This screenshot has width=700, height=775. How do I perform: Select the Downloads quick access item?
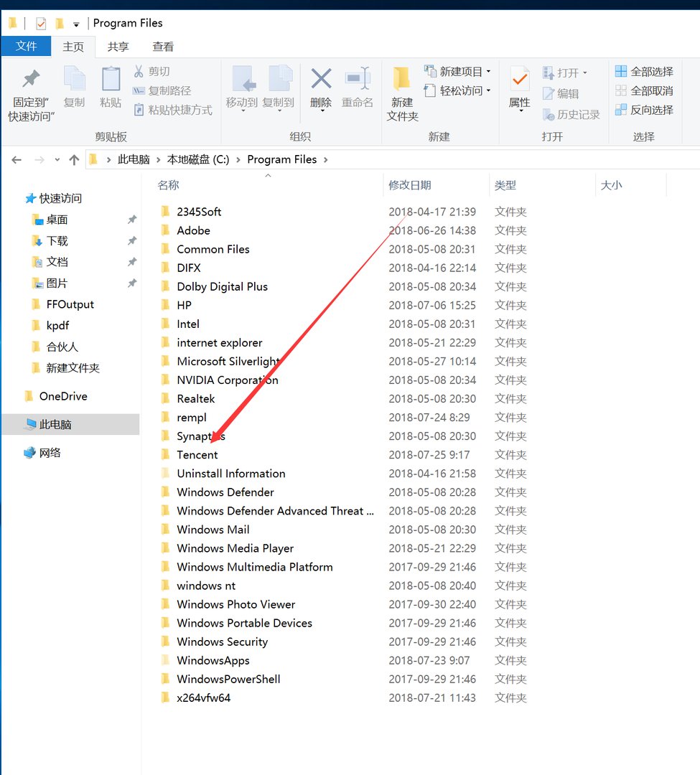57,241
